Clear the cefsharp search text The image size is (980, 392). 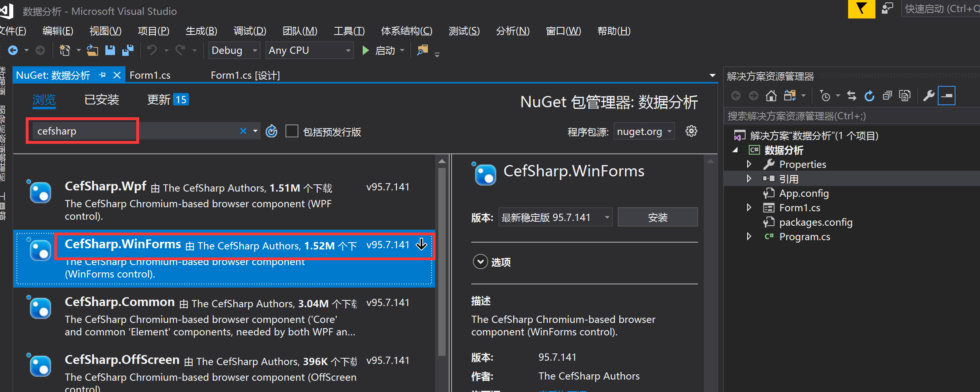coord(243,131)
